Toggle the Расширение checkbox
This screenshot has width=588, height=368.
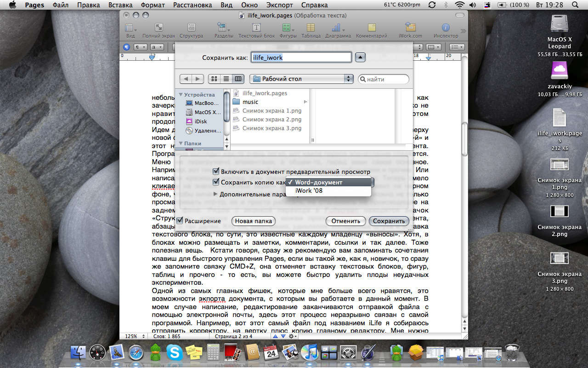180,221
